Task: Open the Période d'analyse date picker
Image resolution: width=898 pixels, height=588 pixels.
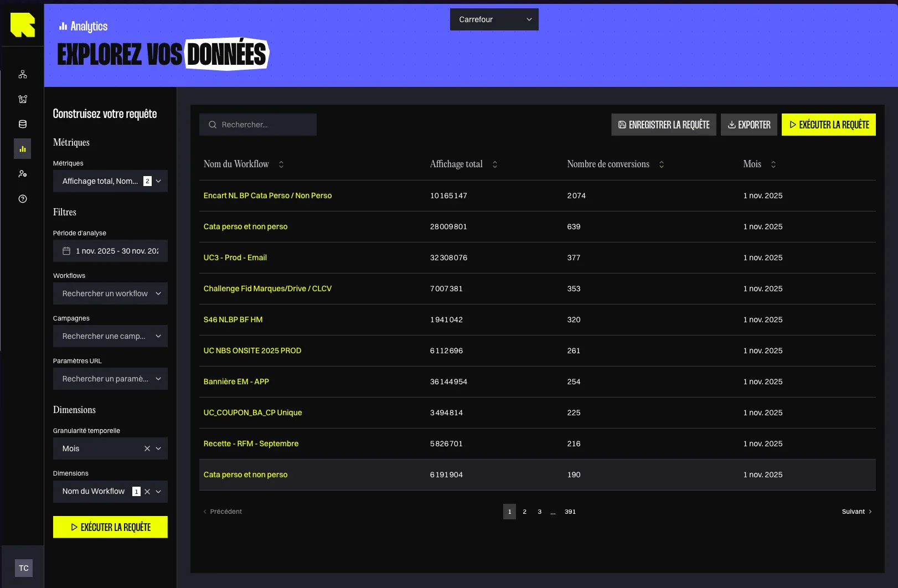Action: [x=110, y=251]
